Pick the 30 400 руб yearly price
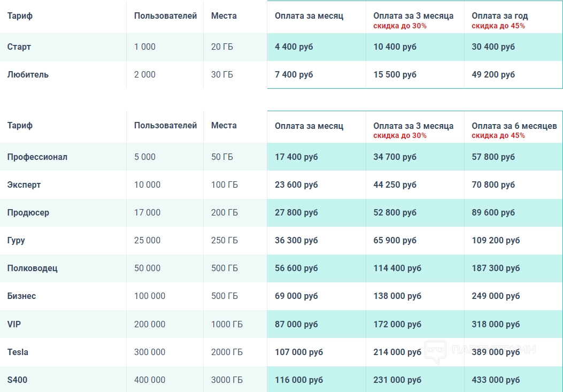Viewport: 563px width, 392px height. pos(493,47)
